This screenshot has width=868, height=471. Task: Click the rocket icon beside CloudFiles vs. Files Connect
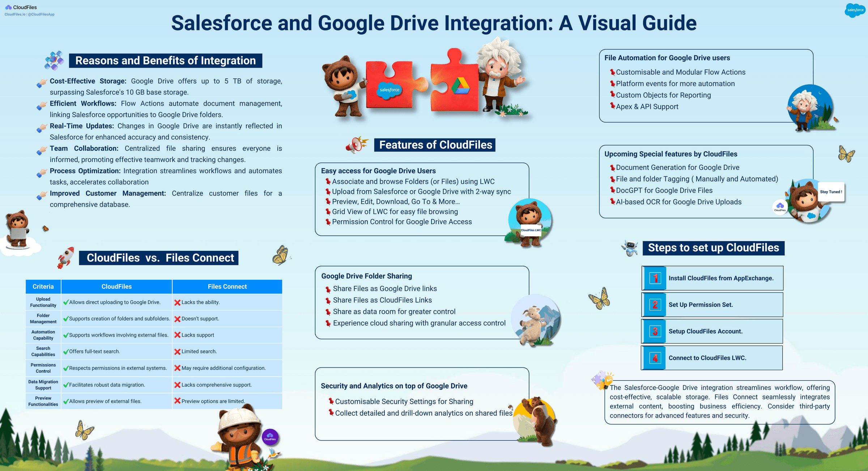(x=66, y=257)
